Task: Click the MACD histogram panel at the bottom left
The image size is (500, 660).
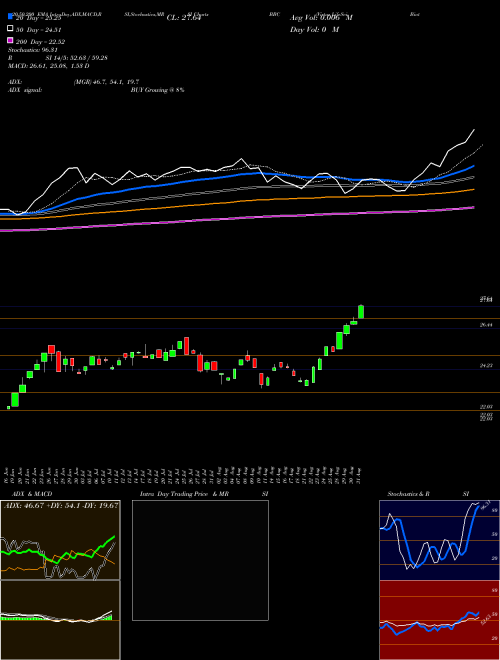Action: [x=60, y=620]
